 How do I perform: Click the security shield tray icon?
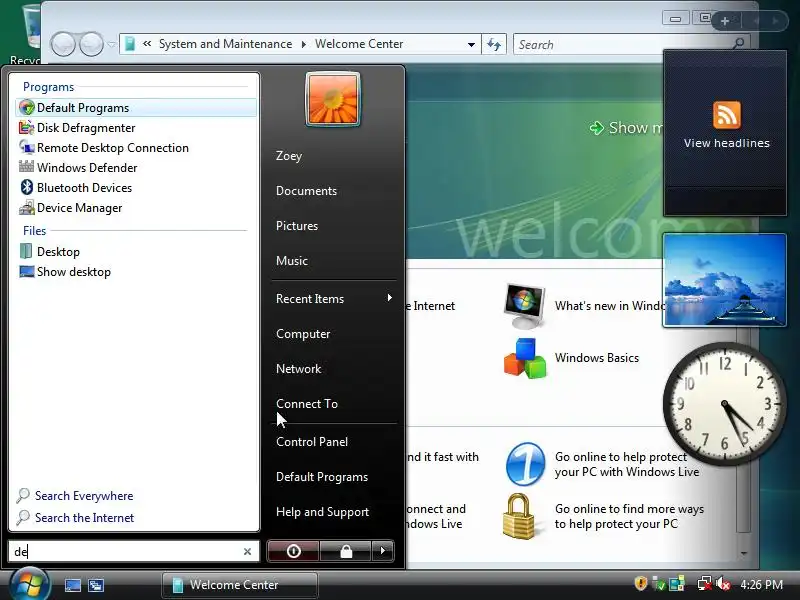pos(641,583)
